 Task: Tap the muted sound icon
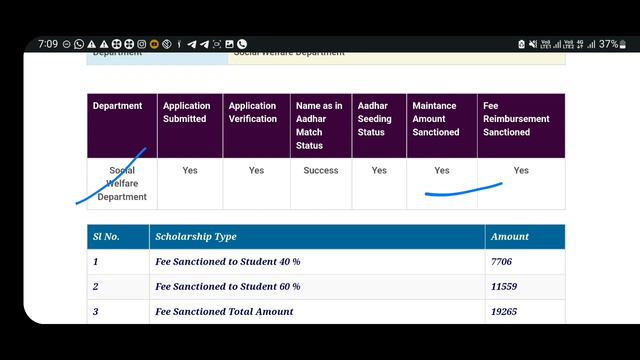(533, 44)
